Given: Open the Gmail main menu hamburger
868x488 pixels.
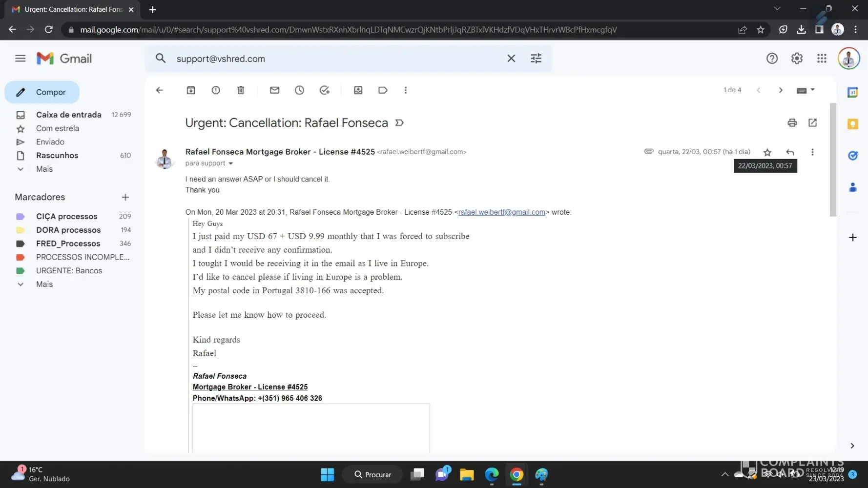Looking at the screenshot, I should 20,59.
